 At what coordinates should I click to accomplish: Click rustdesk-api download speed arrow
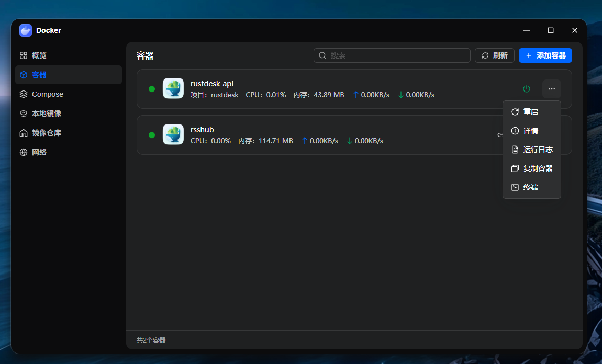click(x=401, y=95)
